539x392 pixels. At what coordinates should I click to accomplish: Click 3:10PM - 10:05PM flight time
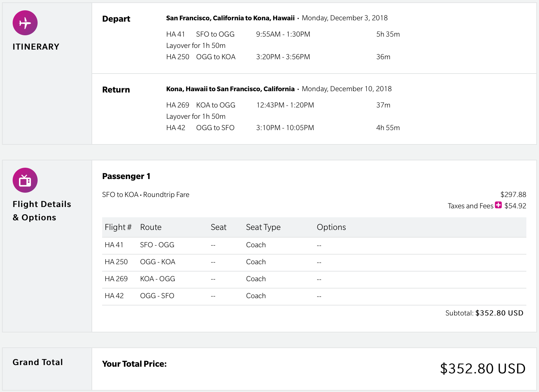285,128
